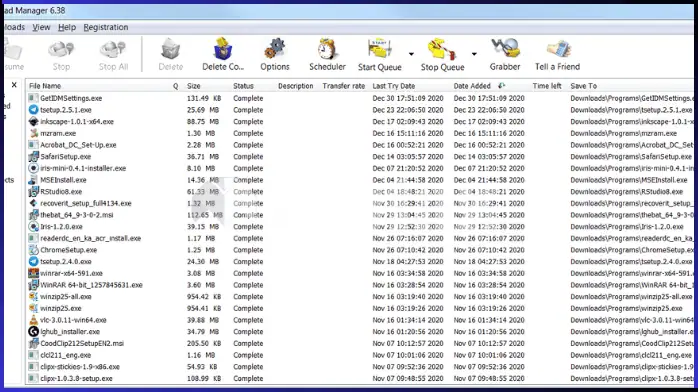Expand the Start Queue dropdown arrow
Screen dimensions: 698x392
pyautogui.click(x=411, y=54)
